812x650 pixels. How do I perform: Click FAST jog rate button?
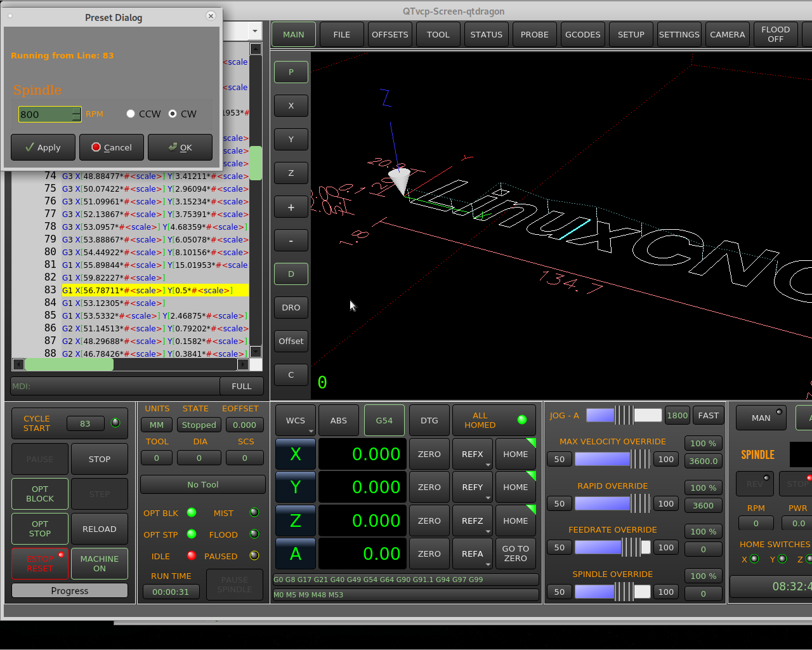(709, 415)
